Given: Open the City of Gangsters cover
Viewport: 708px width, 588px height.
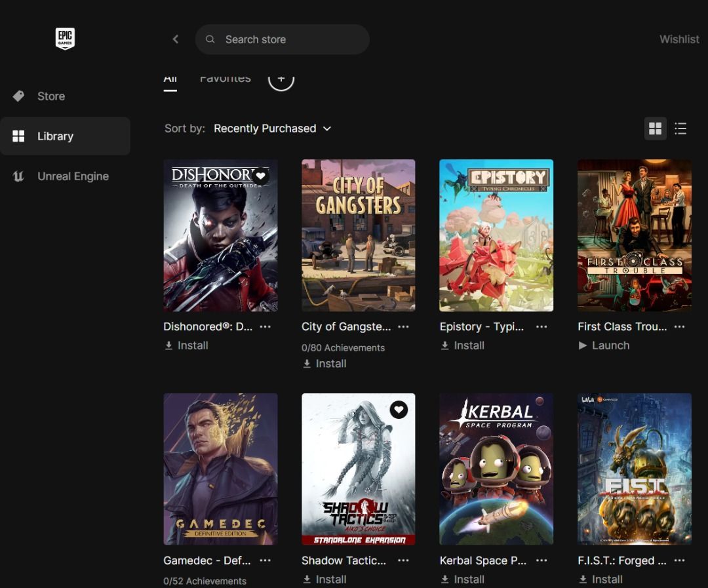Looking at the screenshot, I should 359,235.
